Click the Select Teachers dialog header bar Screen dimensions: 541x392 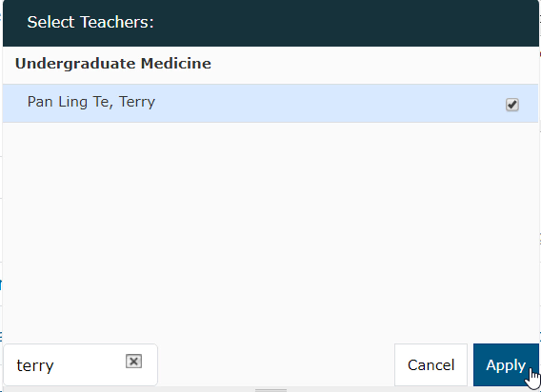coord(270,23)
